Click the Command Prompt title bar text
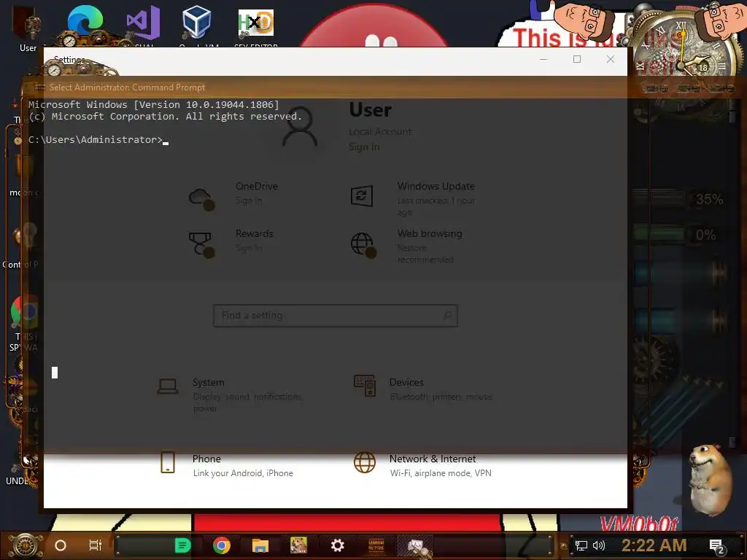Viewport: 747px width, 560px height. [127, 87]
